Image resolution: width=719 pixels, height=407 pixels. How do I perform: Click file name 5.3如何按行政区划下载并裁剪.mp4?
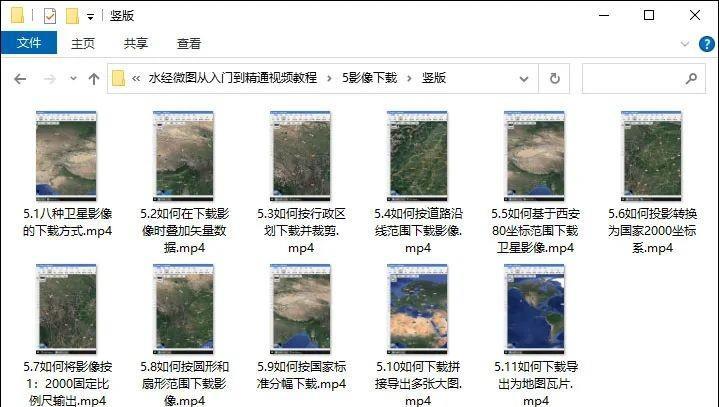click(301, 231)
